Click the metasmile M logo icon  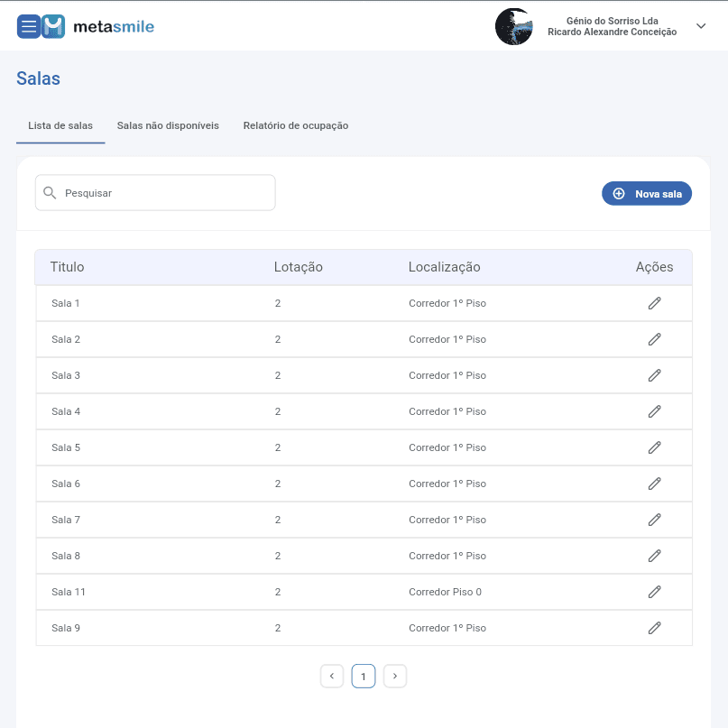[53, 26]
